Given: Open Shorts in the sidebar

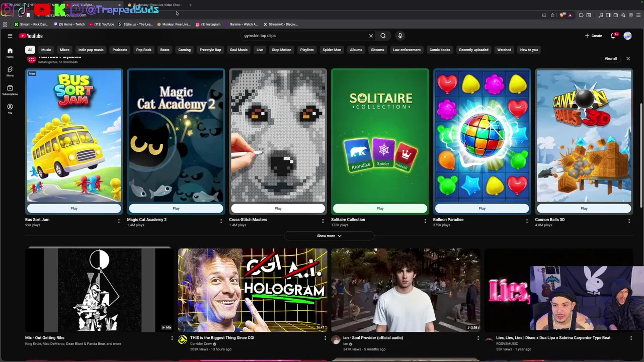Looking at the screenshot, I should (x=10, y=71).
